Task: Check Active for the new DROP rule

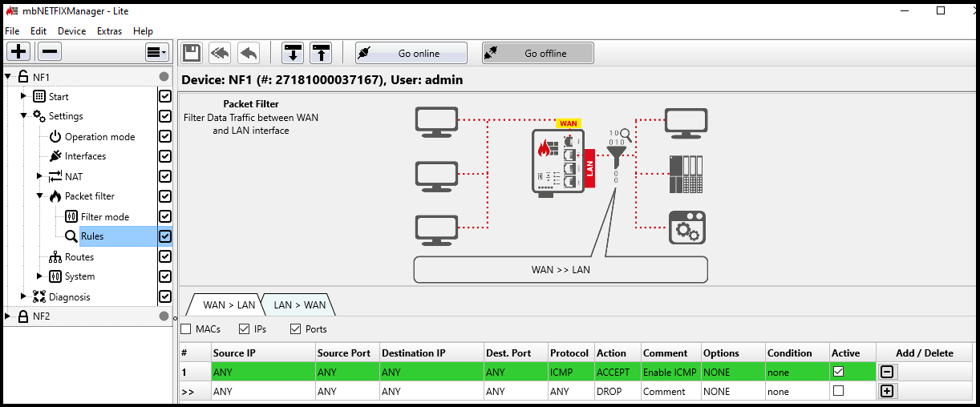Action: (x=839, y=391)
